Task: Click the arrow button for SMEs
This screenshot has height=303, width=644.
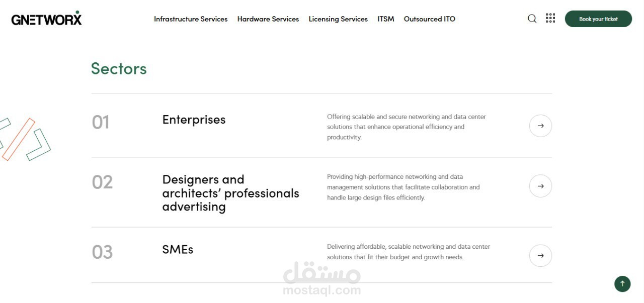Action: 540,256
